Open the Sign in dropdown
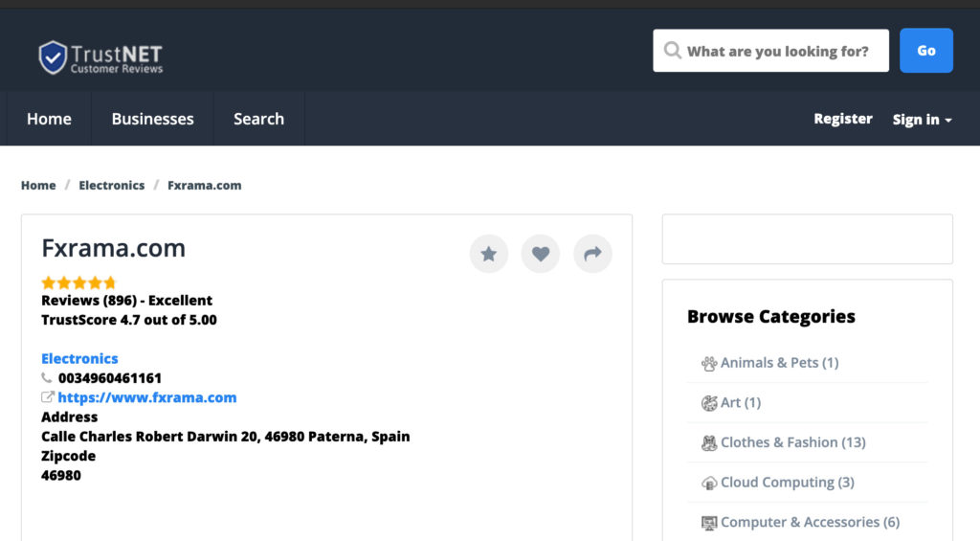Screen dimensions: 980x541 922,120
